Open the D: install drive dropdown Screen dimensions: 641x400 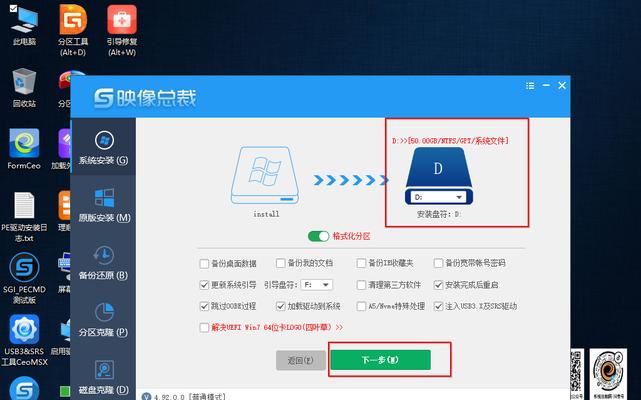click(x=438, y=197)
